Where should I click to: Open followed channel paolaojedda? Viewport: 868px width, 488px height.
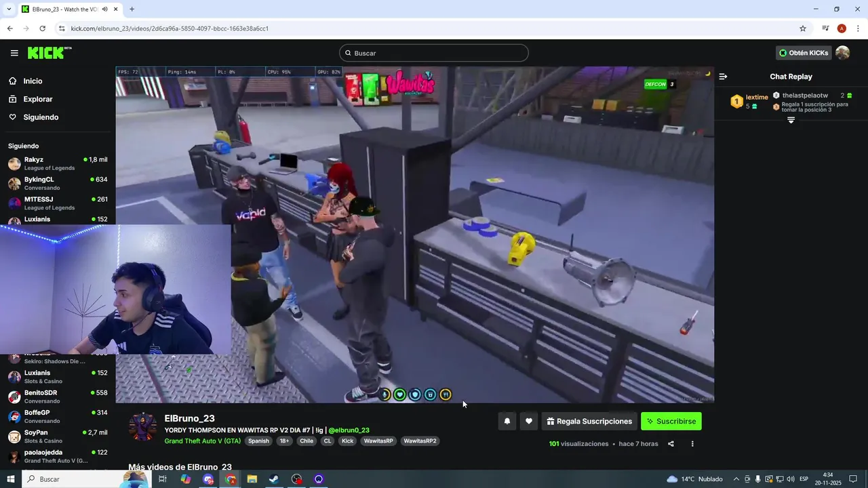(58, 456)
